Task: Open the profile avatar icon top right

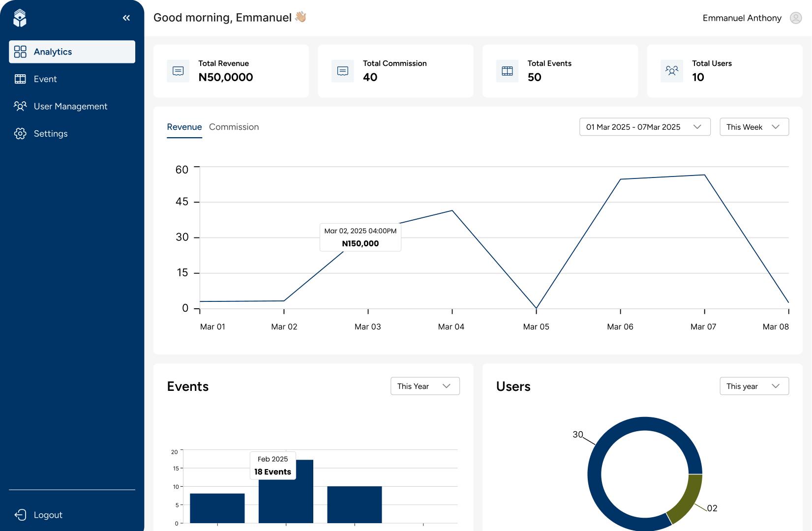Action: coord(795,18)
